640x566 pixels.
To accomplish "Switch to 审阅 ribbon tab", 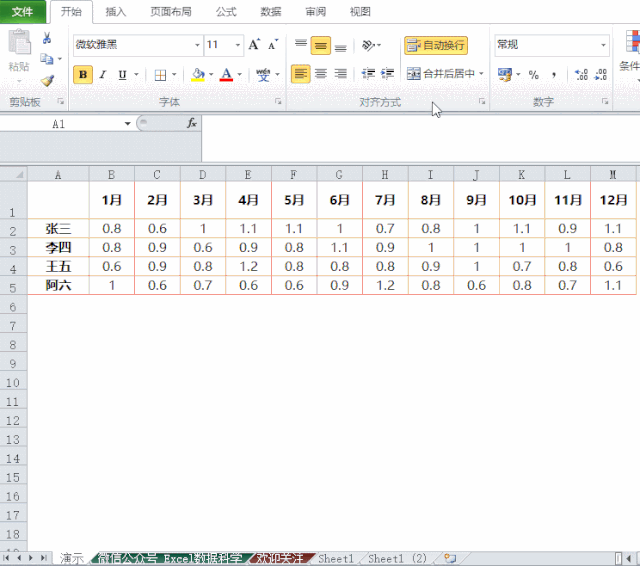I will coord(316,12).
